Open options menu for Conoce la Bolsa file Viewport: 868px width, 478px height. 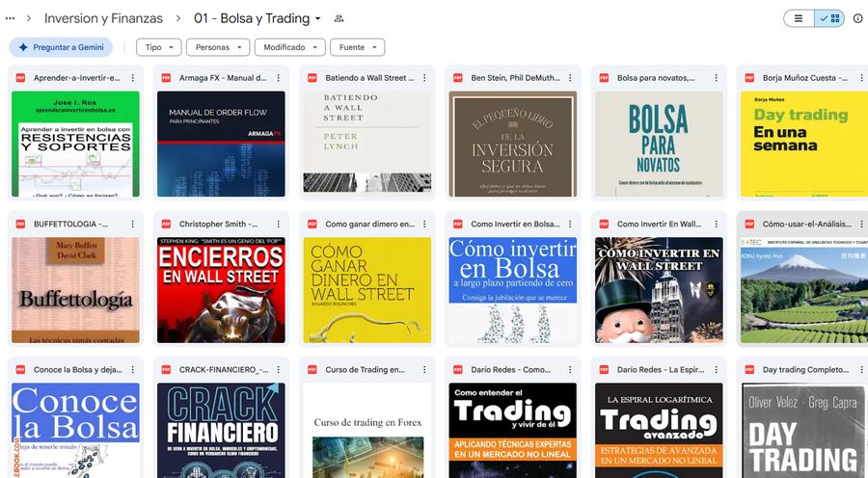click(133, 369)
